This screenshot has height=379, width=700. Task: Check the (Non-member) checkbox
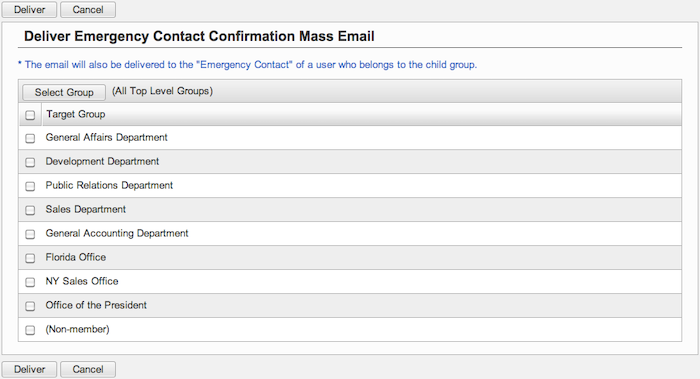[x=30, y=330]
